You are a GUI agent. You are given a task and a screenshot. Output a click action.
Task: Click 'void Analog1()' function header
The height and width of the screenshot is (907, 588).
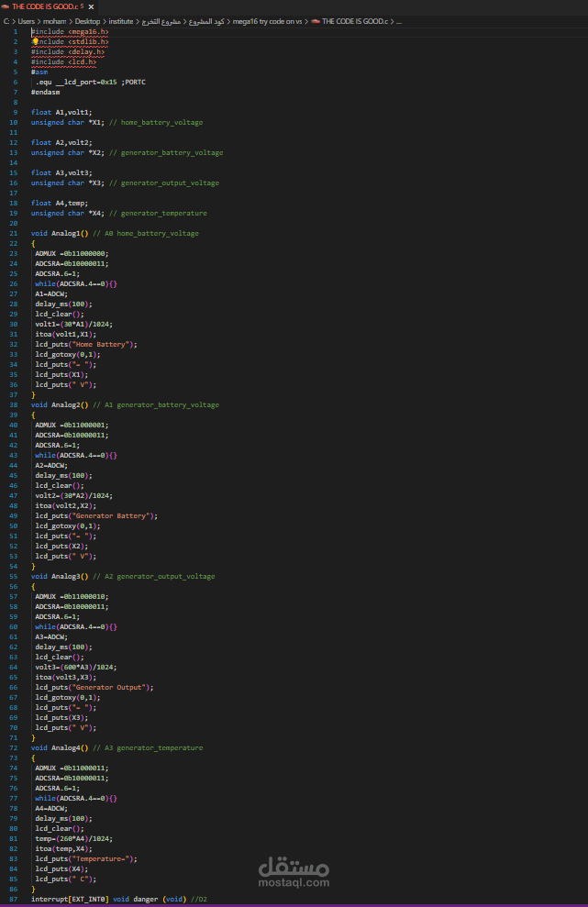point(60,234)
